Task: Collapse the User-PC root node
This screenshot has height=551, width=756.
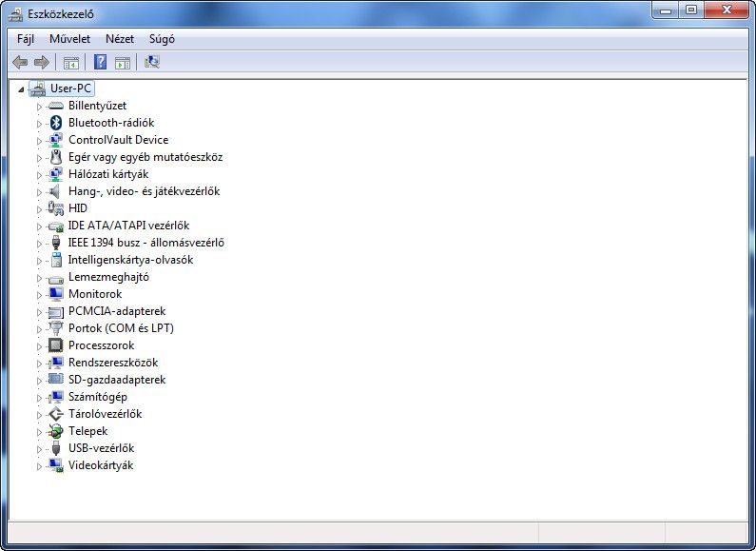Action: coord(21,89)
